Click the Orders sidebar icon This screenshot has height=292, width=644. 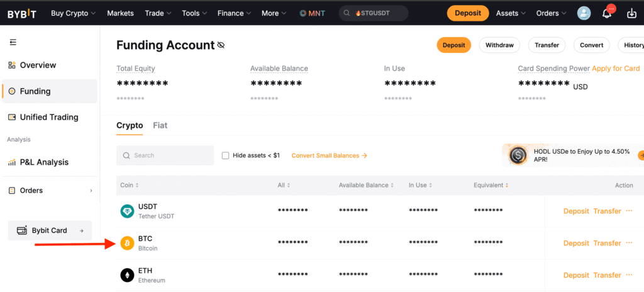tap(12, 191)
